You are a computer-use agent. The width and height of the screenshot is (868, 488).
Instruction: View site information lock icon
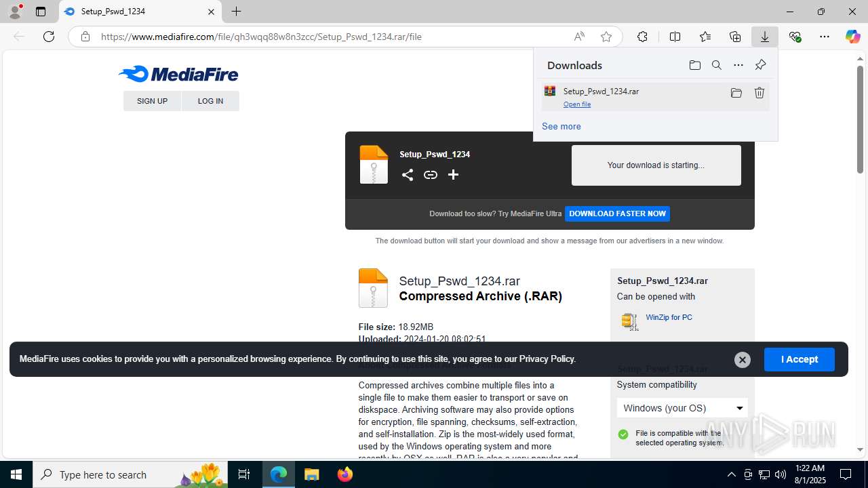click(85, 37)
